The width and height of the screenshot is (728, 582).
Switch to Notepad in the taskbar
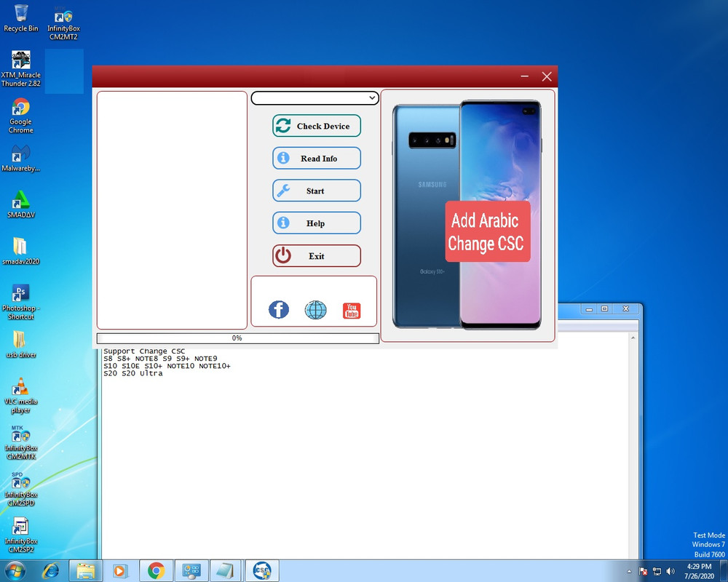click(226, 570)
